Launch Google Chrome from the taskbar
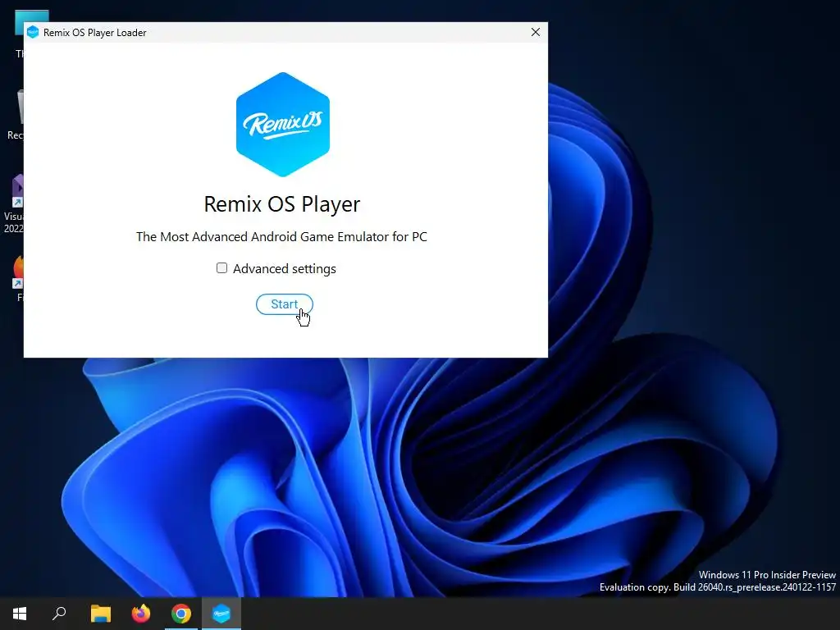840x630 pixels. 181,614
